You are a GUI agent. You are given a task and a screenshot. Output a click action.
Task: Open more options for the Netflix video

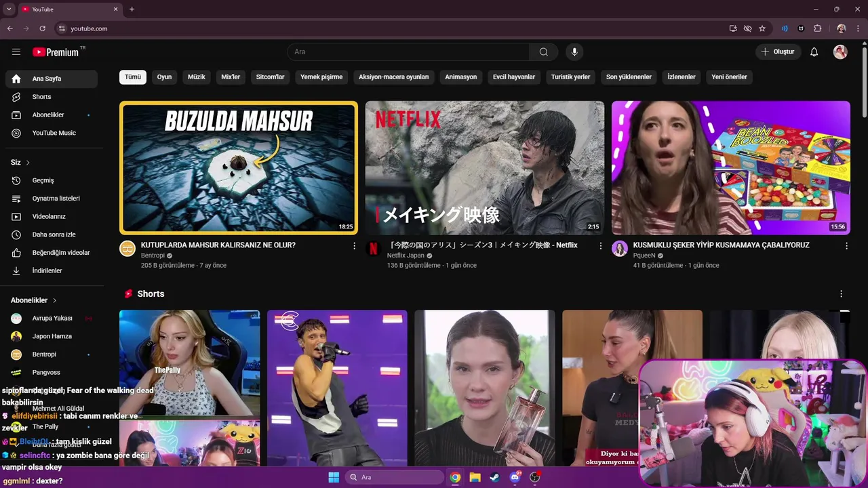[x=600, y=246]
